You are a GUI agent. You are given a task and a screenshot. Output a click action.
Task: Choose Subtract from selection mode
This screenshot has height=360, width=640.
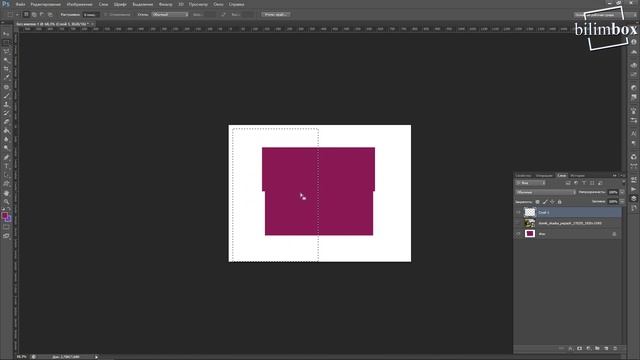42,15
